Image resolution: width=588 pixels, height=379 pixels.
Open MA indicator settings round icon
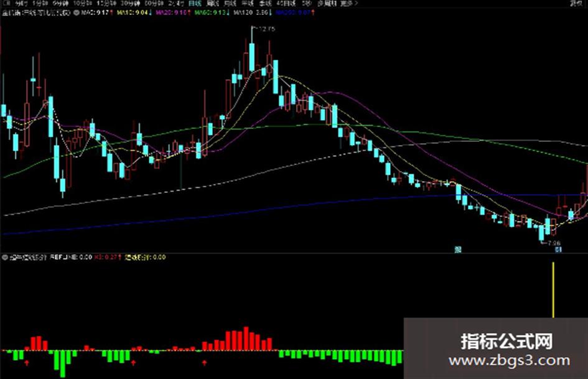pos(76,12)
